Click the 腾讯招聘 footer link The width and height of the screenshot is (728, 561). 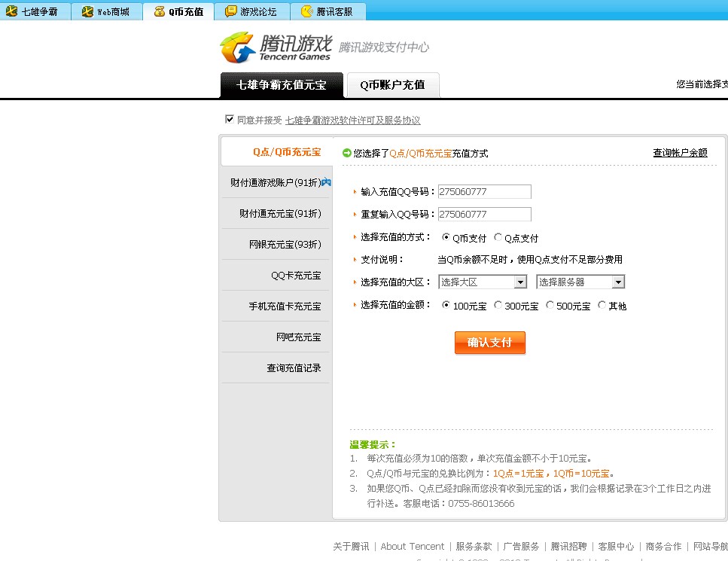(x=568, y=547)
